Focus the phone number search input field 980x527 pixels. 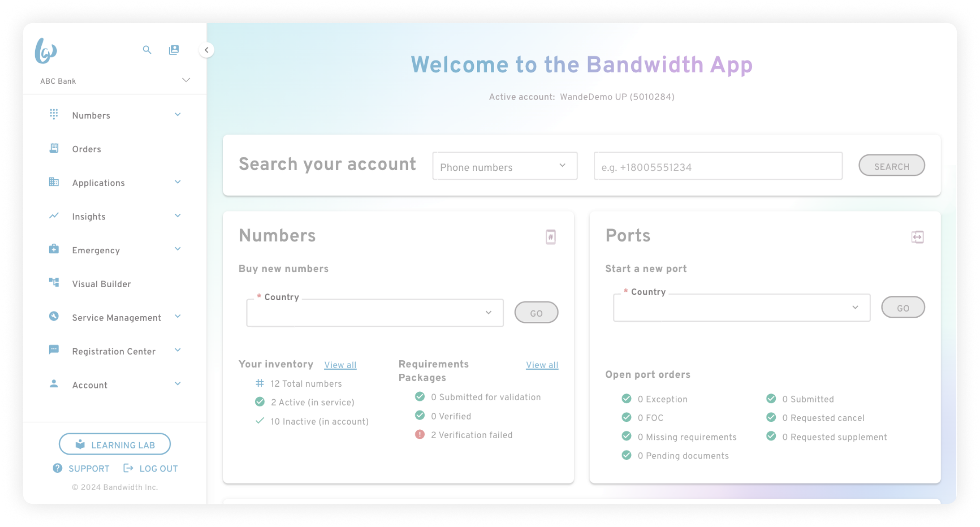coord(718,166)
